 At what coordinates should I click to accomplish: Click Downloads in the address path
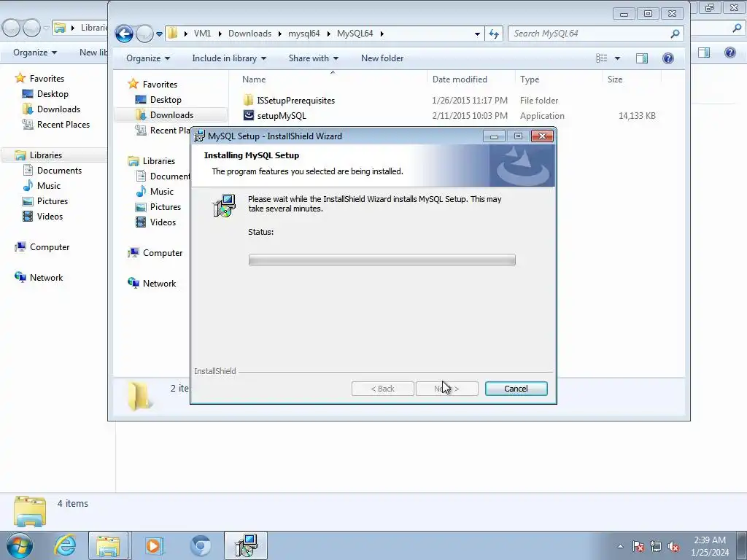click(x=249, y=34)
